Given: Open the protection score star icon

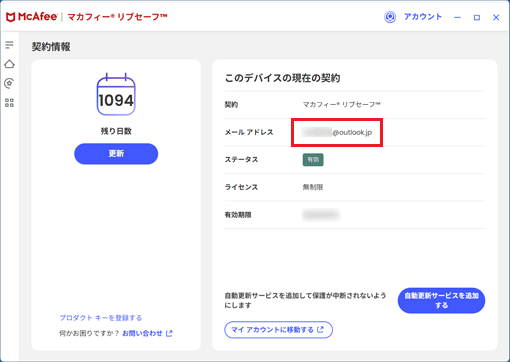Looking at the screenshot, I should [x=9, y=83].
